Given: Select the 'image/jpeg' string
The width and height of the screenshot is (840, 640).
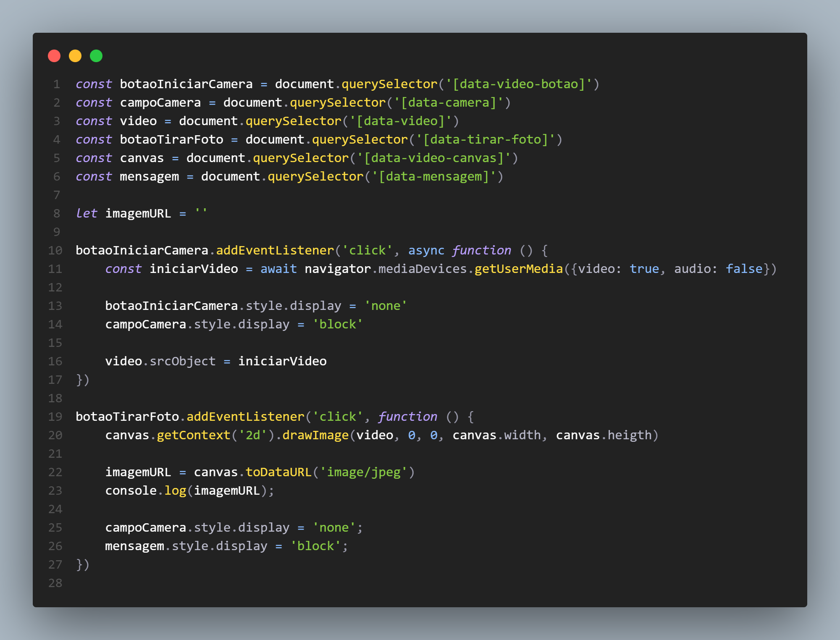Looking at the screenshot, I should click(x=363, y=472).
